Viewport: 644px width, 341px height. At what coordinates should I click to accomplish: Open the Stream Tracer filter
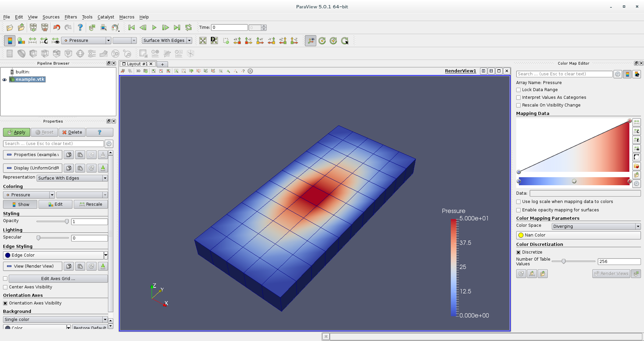[x=92, y=53]
